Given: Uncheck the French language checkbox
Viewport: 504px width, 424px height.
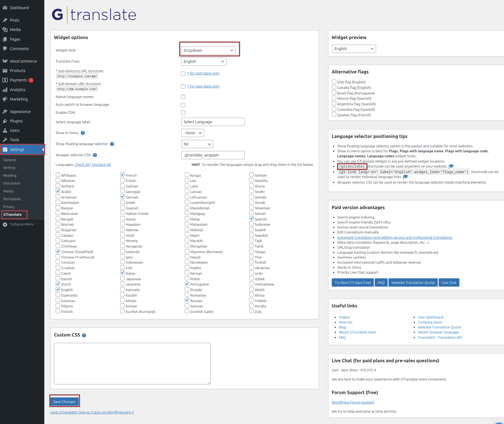Looking at the screenshot, I should [122, 174].
